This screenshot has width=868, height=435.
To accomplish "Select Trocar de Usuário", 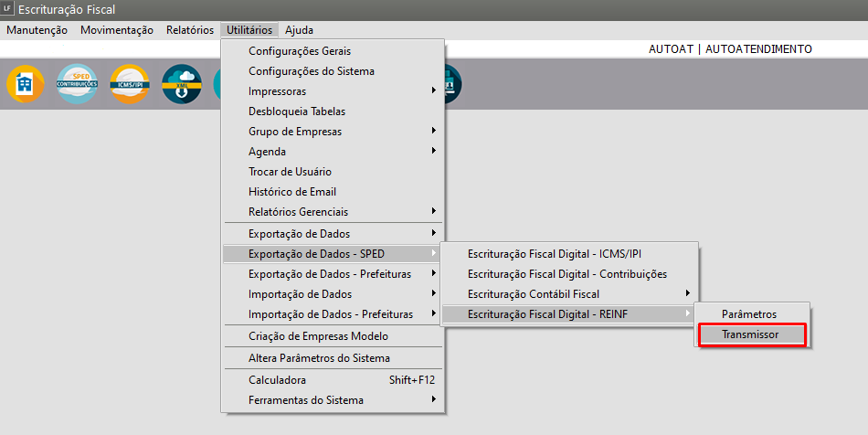I will (x=290, y=172).
